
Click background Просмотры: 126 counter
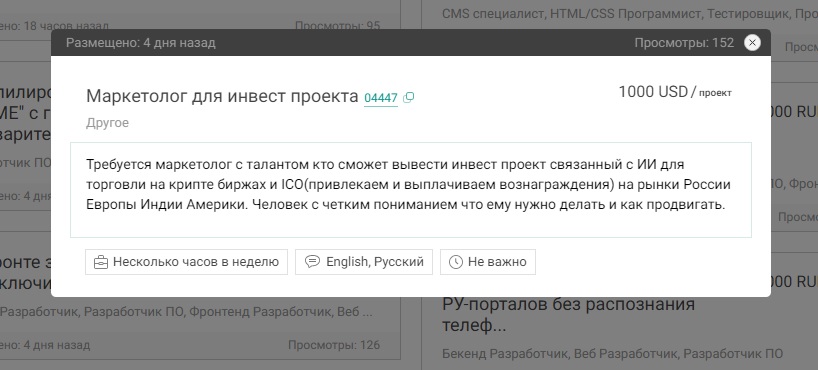pyautogui.click(x=334, y=345)
